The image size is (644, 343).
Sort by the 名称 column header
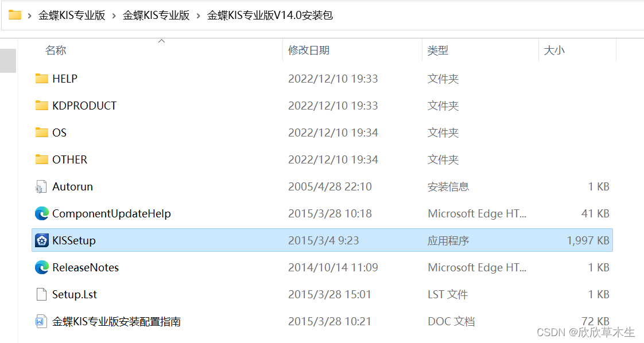tap(56, 50)
